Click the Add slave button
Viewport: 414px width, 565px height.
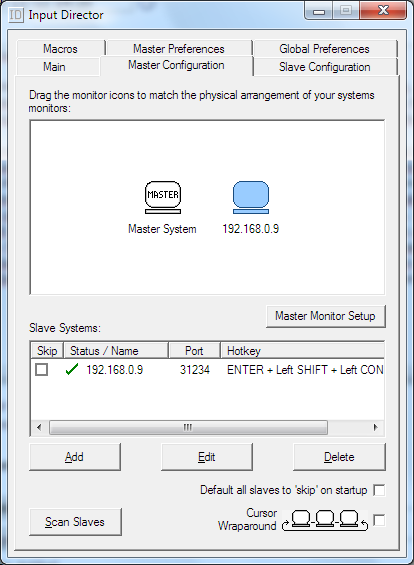(x=75, y=457)
